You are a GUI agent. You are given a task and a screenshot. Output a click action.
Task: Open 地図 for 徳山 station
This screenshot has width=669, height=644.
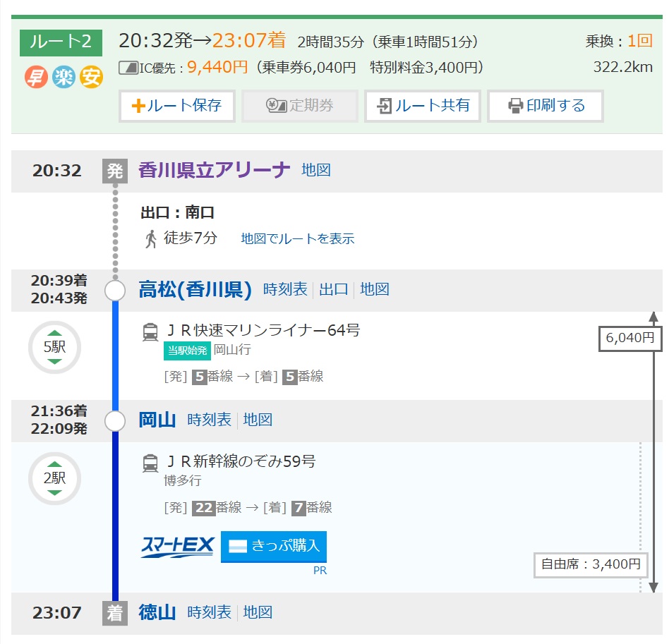(x=258, y=612)
